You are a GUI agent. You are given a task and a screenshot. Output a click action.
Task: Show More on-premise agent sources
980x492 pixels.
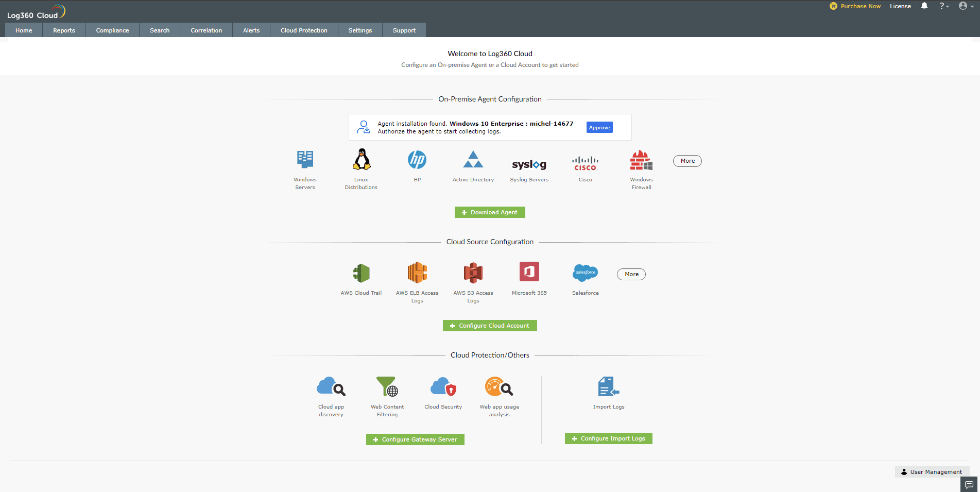tap(687, 161)
